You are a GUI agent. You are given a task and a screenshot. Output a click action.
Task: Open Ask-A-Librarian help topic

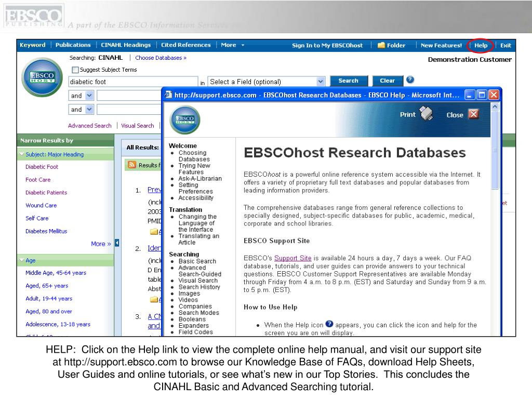[200, 179]
